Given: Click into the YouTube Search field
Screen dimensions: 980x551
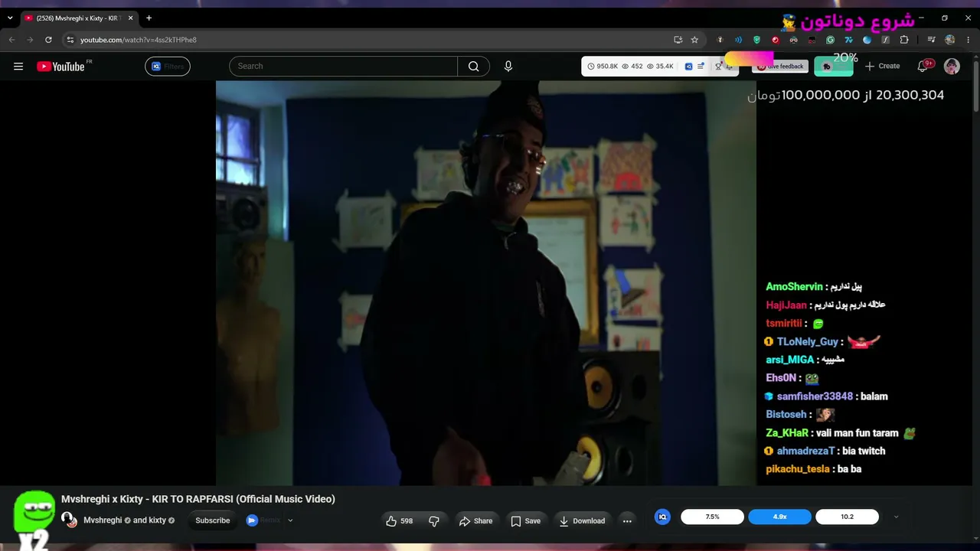Looking at the screenshot, I should (x=343, y=67).
